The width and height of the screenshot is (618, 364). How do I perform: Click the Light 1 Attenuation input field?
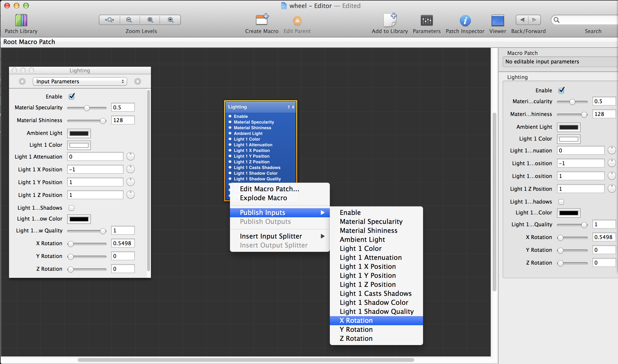pos(95,157)
